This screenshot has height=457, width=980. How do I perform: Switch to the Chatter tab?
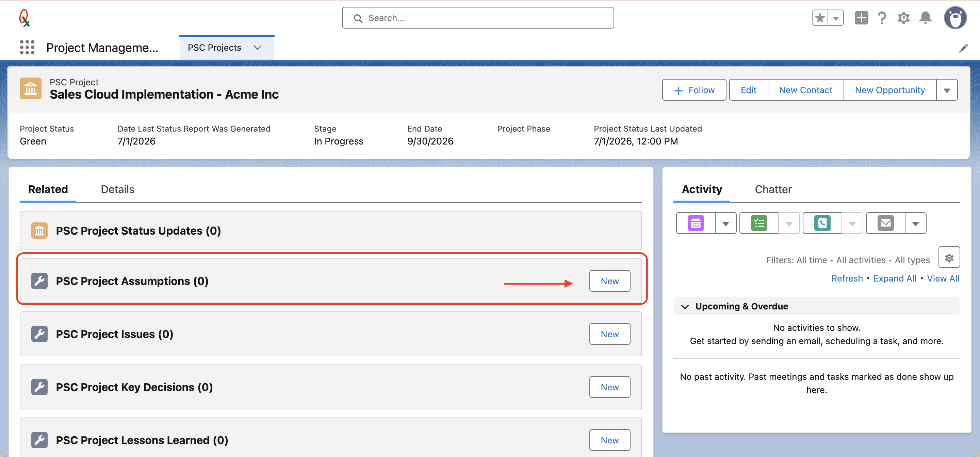773,189
